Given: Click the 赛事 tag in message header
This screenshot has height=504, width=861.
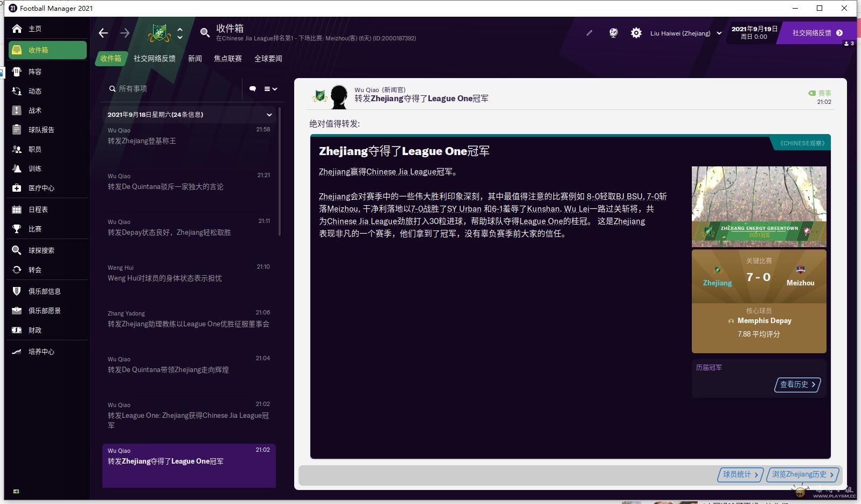Looking at the screenshot, I should coord(820,93).
